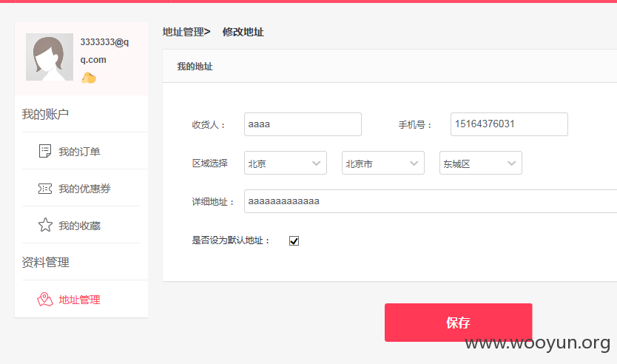Open the 东城区 district dropdown
617x364 pixels.
[480, 163]
